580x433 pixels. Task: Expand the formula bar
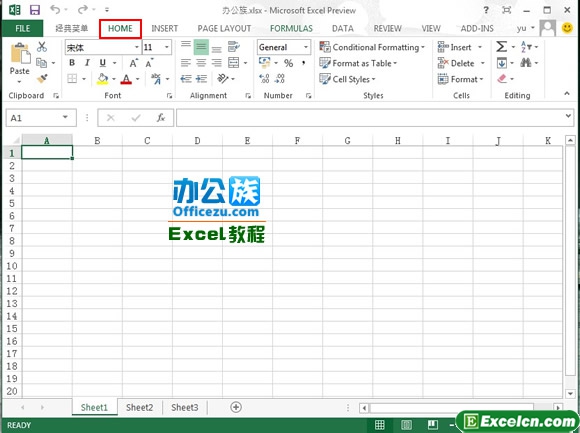click(x=568, y=116)
